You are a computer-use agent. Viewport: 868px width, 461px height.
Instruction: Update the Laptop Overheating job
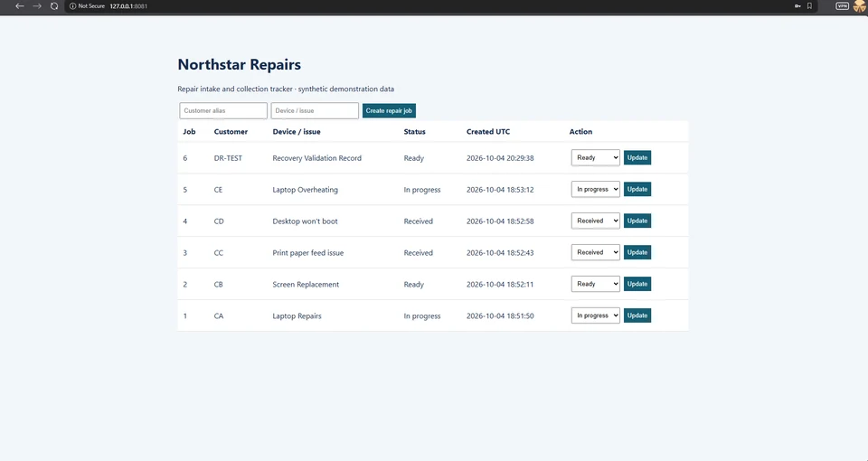click(x=637, y=189)
